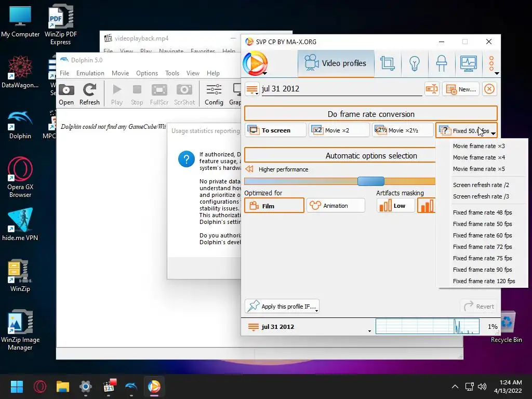Choose Screen refresh rate /3
The width and height of the screenshot is (532, 399).
click(481, 196)
